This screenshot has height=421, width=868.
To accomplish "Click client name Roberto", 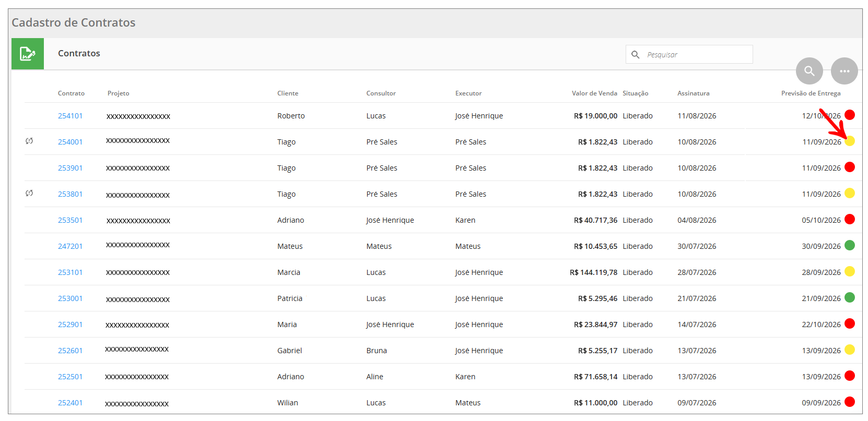I will (291, 116).
